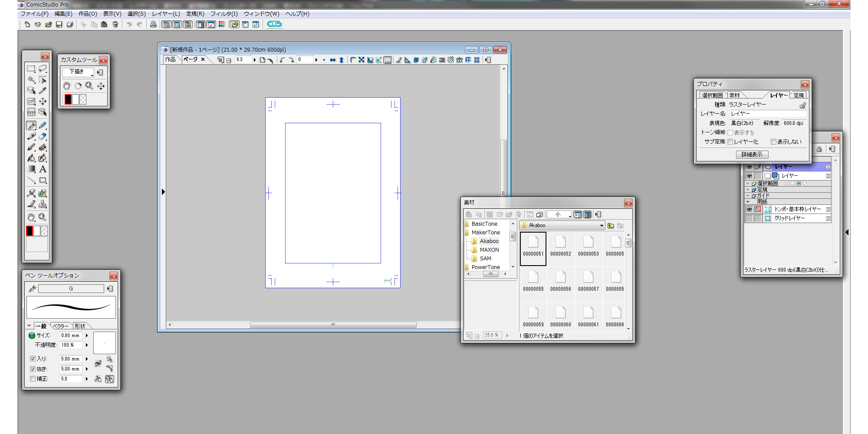Click the Rotate icon in Custom Tools panel

tap(78, 86)
